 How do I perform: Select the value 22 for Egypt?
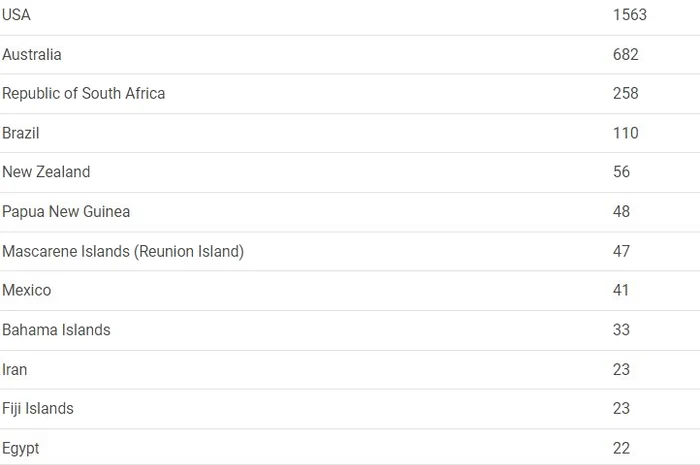coord(621,448)
